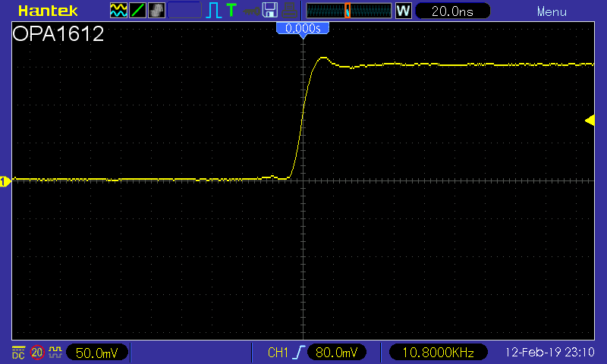The image size is (607, 364).
Task: Click the rising edge trigger slope icon
Action: coord(299,353)
